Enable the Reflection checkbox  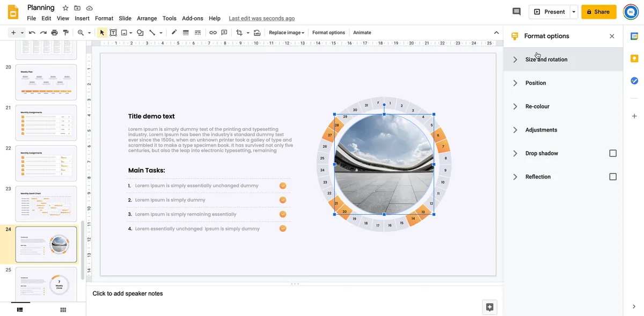point(613,177)
